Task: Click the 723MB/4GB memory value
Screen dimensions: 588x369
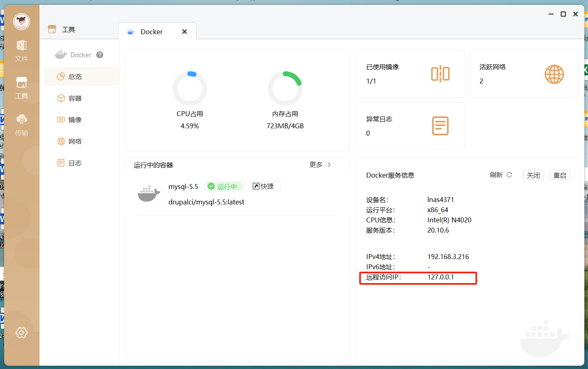Action: point(285,126)
